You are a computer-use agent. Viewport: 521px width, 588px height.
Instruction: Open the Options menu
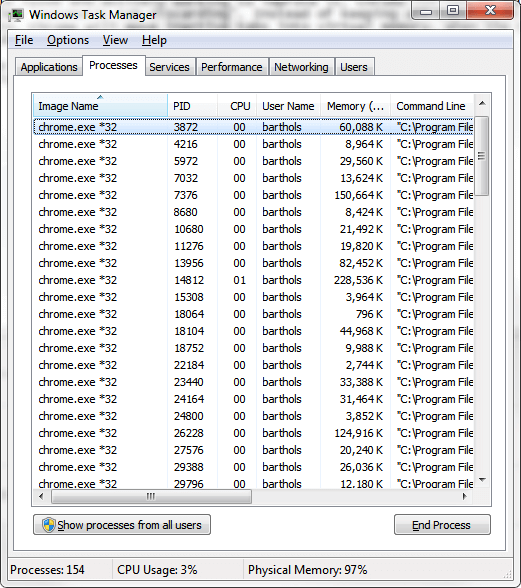68,40
